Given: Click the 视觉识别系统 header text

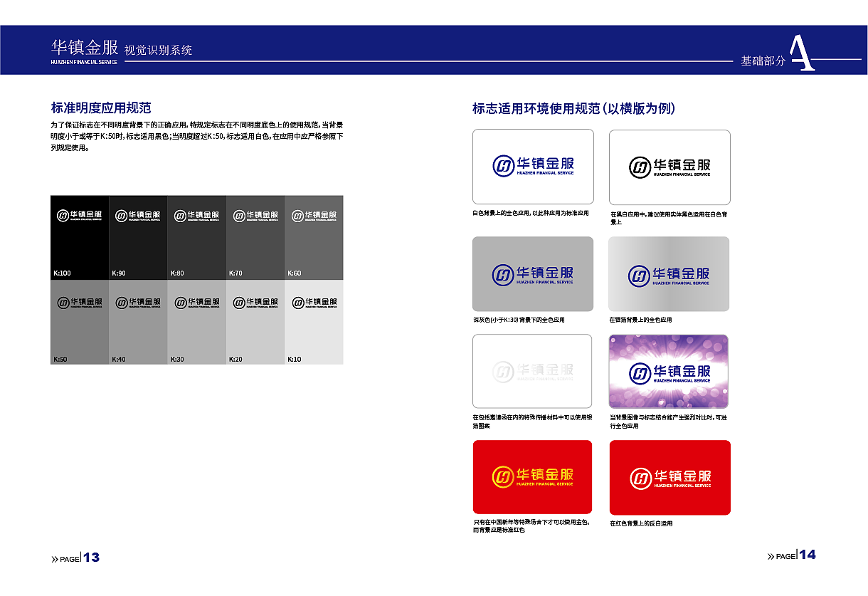Looking at the screenshot, I should pyautogui.click(x=158, y=50).
